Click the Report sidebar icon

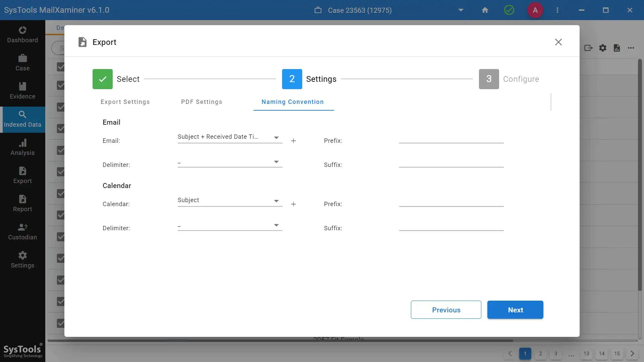pos(22,204)
